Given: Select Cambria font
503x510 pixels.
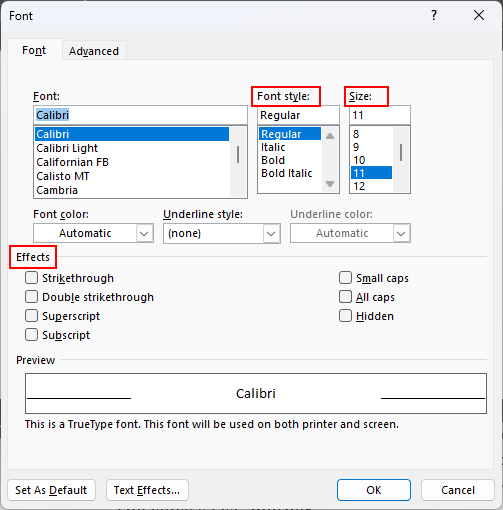Looking at the screenshot, I should click(132, 190).
